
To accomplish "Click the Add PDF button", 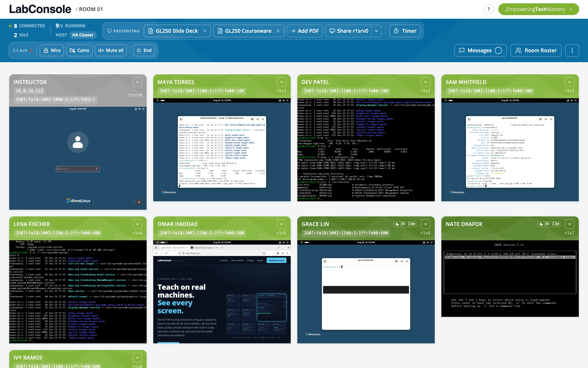I will point(305,31).
